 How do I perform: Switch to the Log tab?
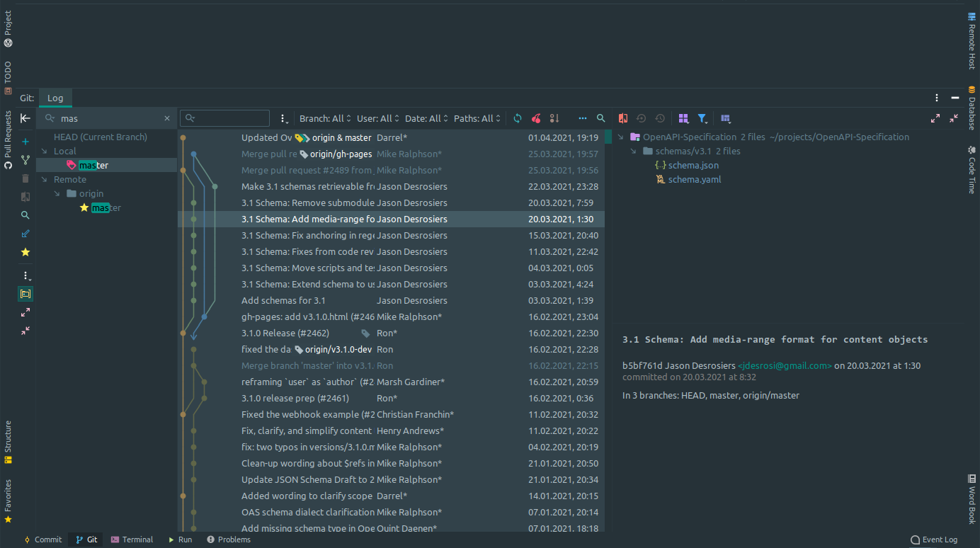[x=55, y=98]
